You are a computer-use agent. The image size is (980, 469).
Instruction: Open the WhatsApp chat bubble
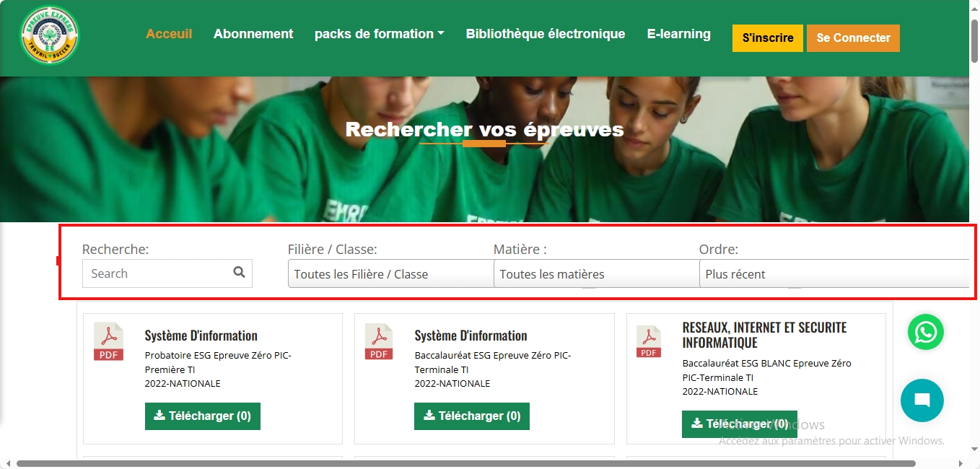(x=926, y=332)
